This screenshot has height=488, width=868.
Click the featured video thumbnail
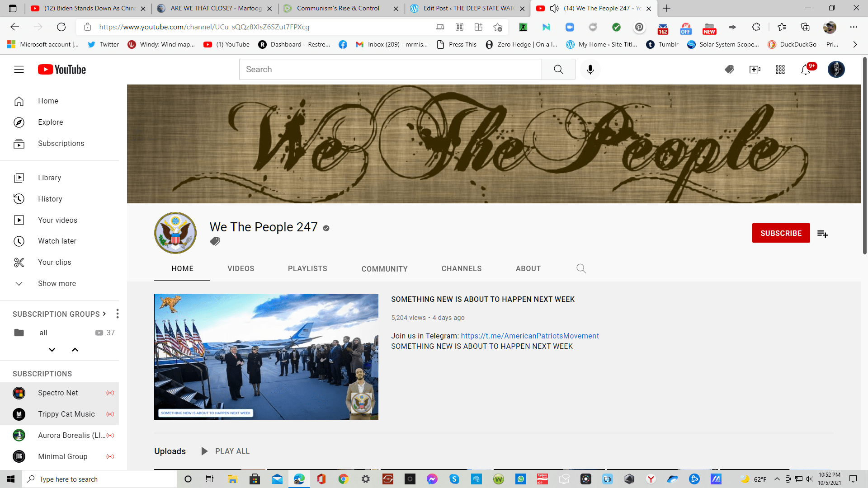pos(266,357)
